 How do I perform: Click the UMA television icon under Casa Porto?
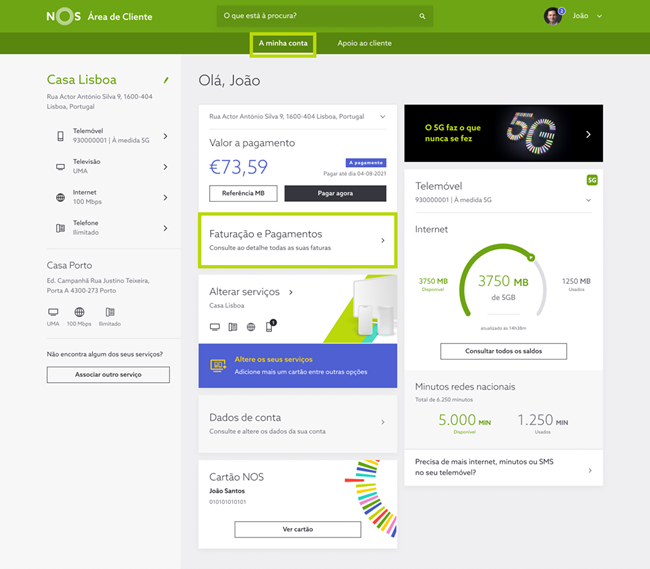pyautogui.click(x=53, y=312)
